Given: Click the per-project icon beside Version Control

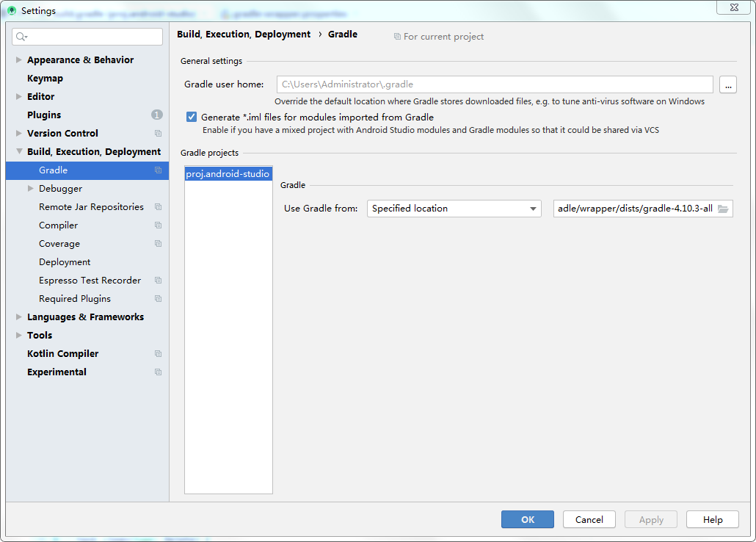Looking at the screenshot, I should pyautogui.click(x=158, y=134).
